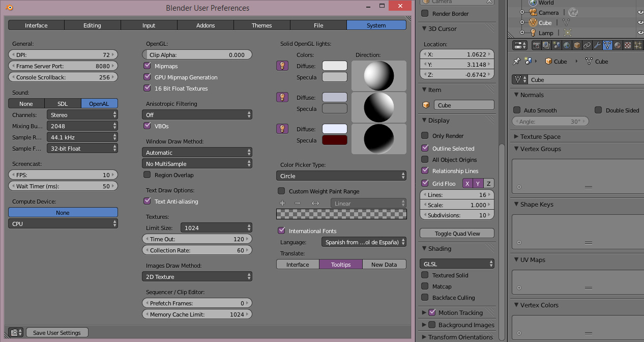Enable Custom Weight Paint Range
Viewport: 644px width, 342px height.
click(281, 191)
